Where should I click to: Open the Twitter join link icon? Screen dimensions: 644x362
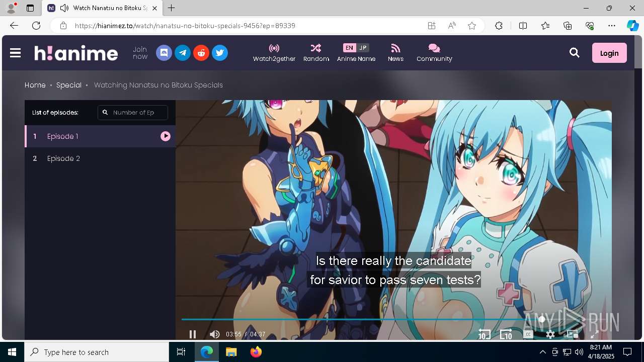[220, 53]
